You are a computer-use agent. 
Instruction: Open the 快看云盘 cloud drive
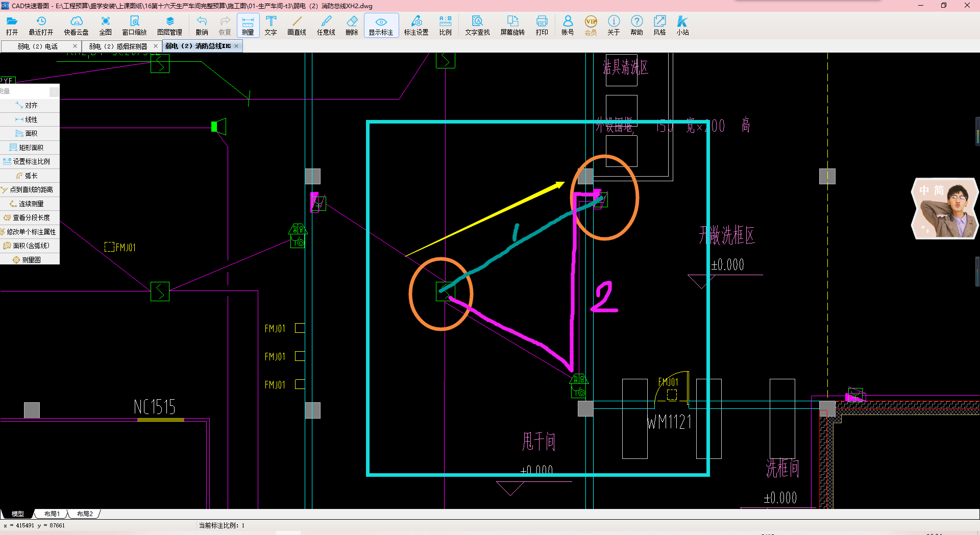76,26
